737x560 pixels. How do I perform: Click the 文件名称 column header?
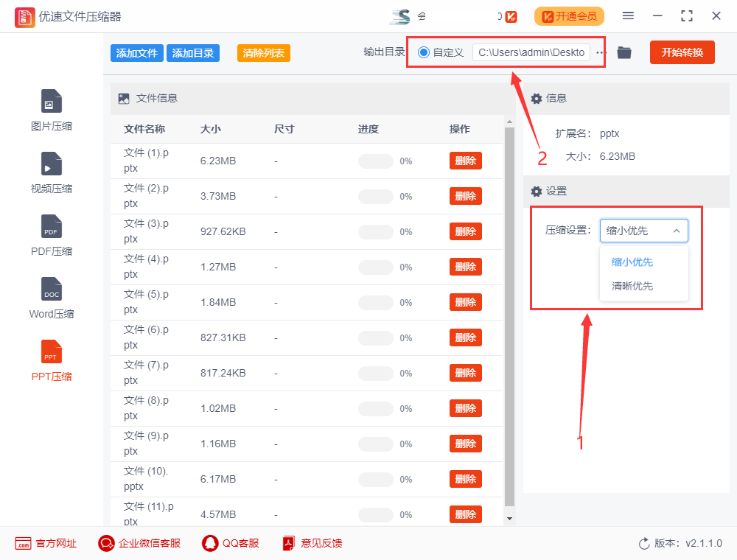[144, 129]
